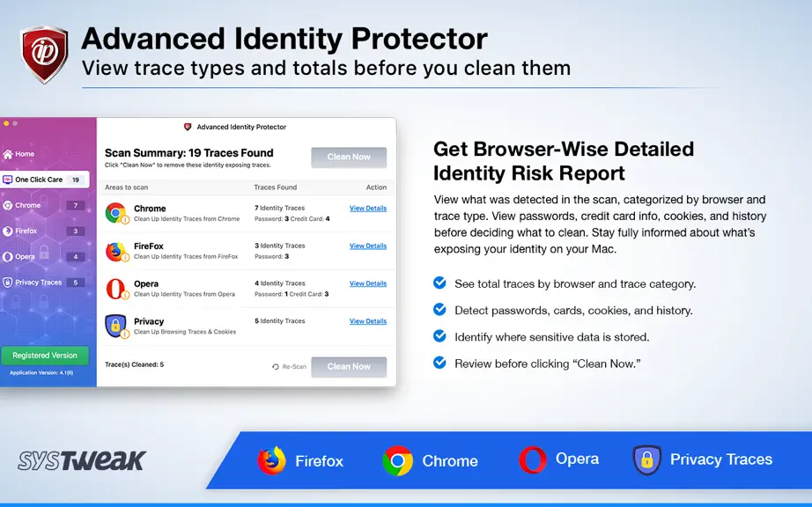The image size is (812, 507).
Task: Click the Registered Version button
Action: 45,356
